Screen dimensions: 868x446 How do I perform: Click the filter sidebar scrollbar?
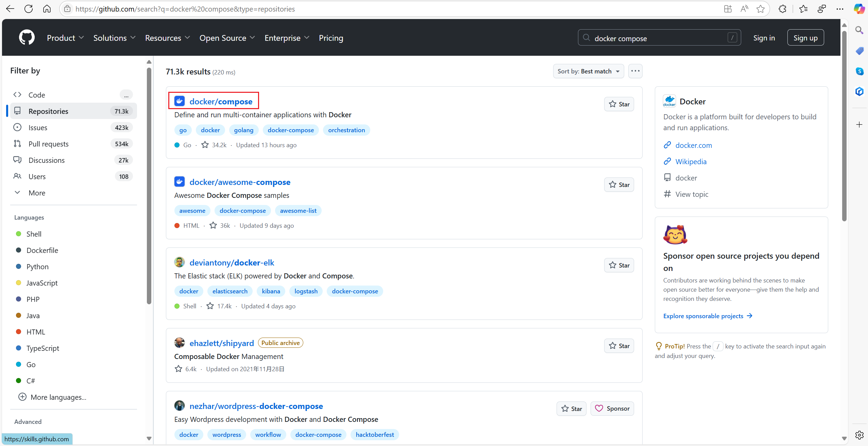[x=149, y=185]
